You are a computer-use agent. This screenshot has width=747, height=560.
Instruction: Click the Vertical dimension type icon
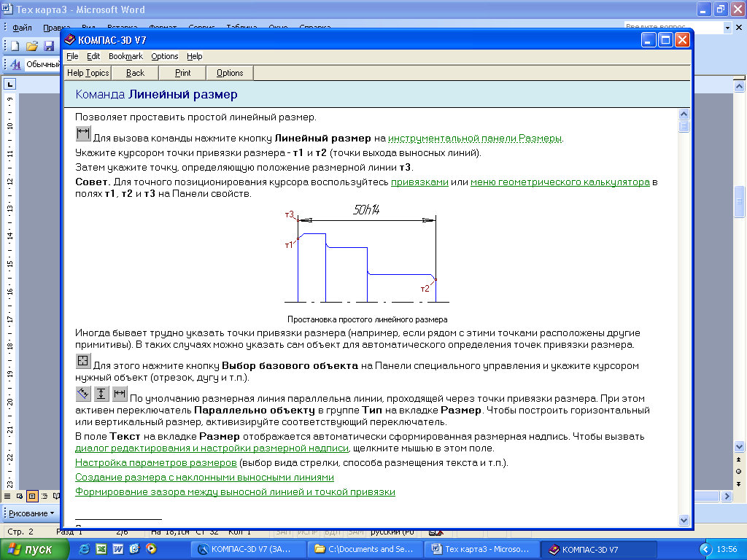(101, 394)
